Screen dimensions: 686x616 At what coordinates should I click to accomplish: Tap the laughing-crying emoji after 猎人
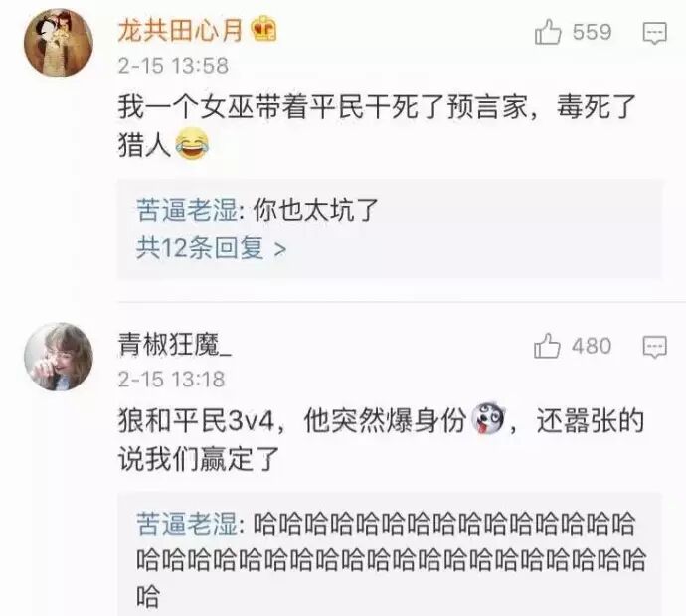click(192, 145)
